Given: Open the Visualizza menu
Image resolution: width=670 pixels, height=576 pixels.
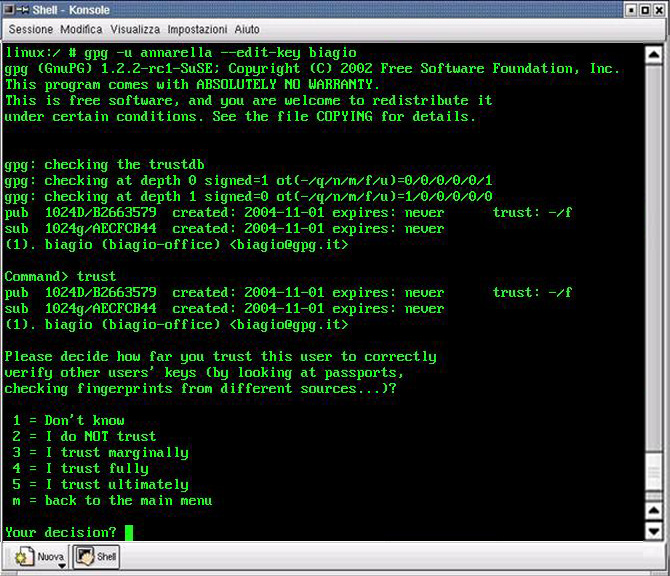Looking at the screenshot, I should pos(135,30).
